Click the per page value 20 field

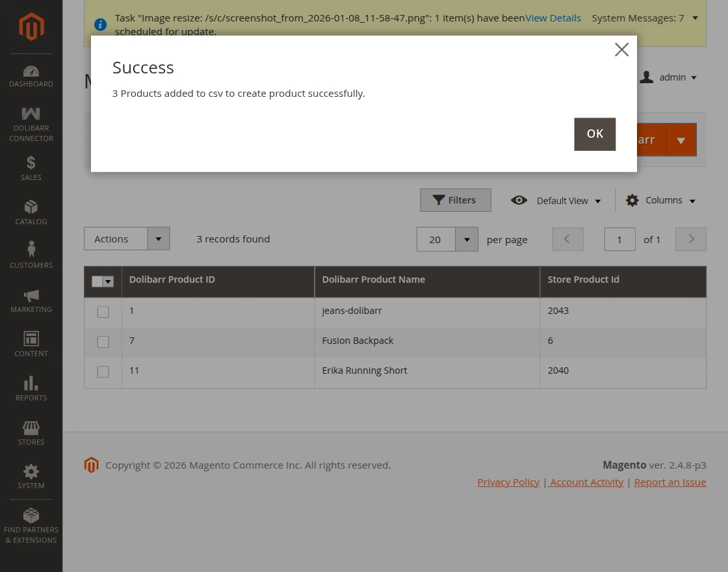click(x=436, y=240)
